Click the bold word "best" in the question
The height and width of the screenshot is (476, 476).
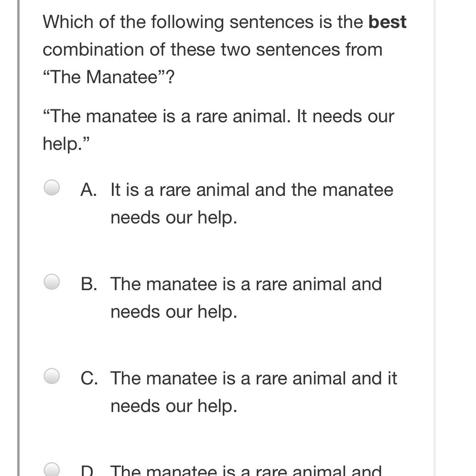(x=387, y=22)
